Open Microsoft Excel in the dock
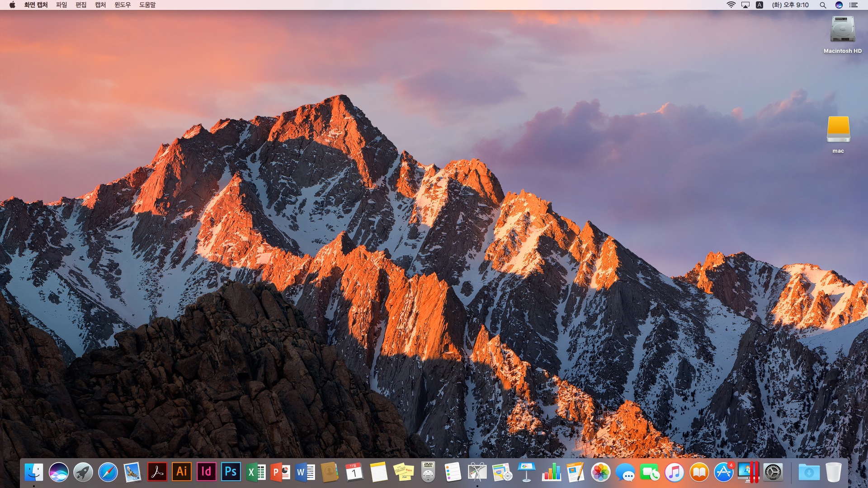Image resolution: width=868 pixels, height=488 pixels. tap(256, 473)
